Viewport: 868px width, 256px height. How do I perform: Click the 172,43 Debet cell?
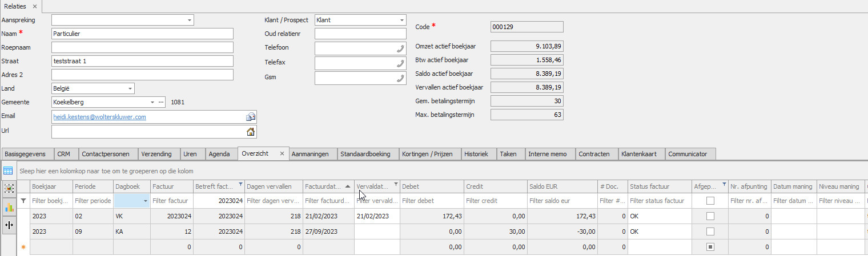[431, 216]
